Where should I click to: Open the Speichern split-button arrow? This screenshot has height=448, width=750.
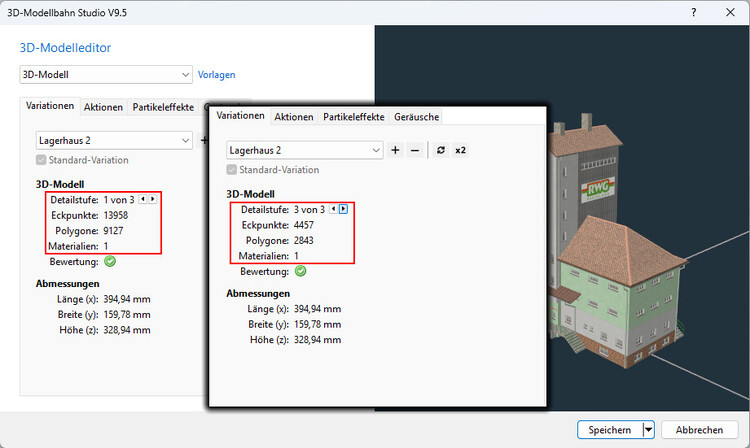[x=648, y=430]
